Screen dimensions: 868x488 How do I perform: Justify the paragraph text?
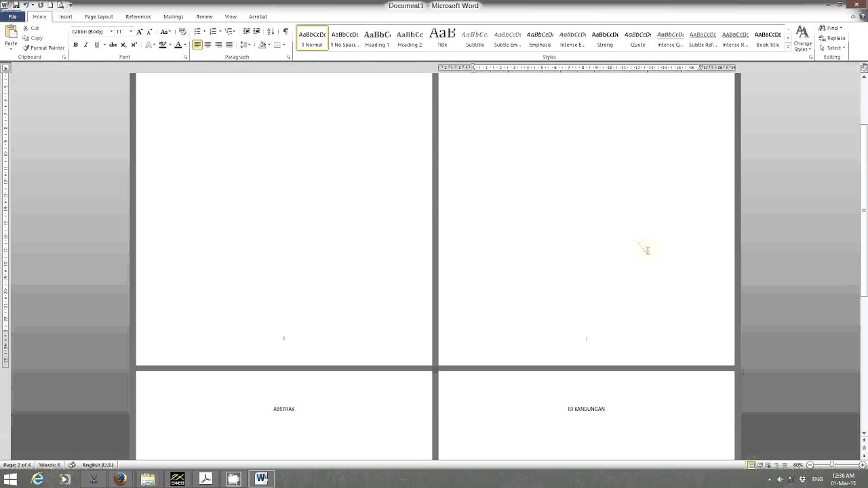229,45
